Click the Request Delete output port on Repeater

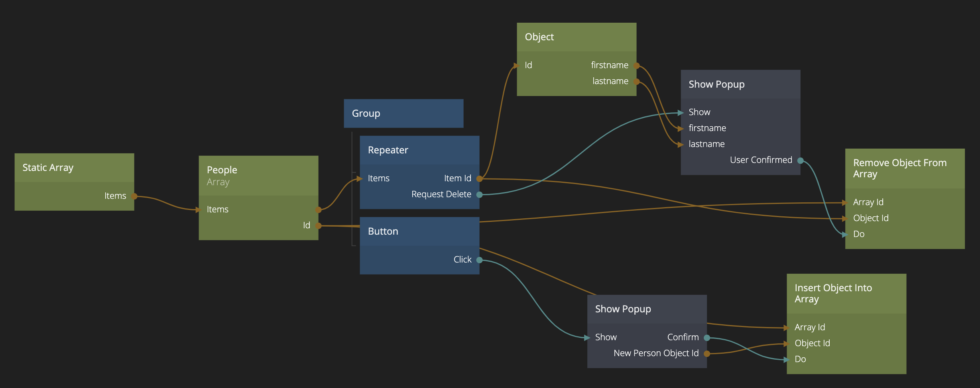(479, 195)
